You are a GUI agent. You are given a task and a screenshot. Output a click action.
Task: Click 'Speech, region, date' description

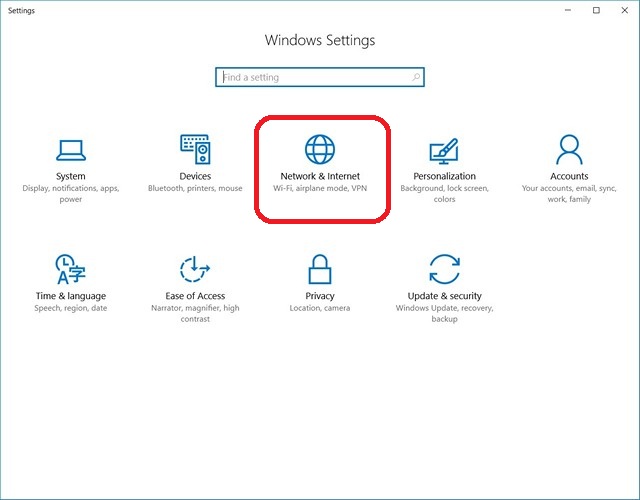(71, 308)
